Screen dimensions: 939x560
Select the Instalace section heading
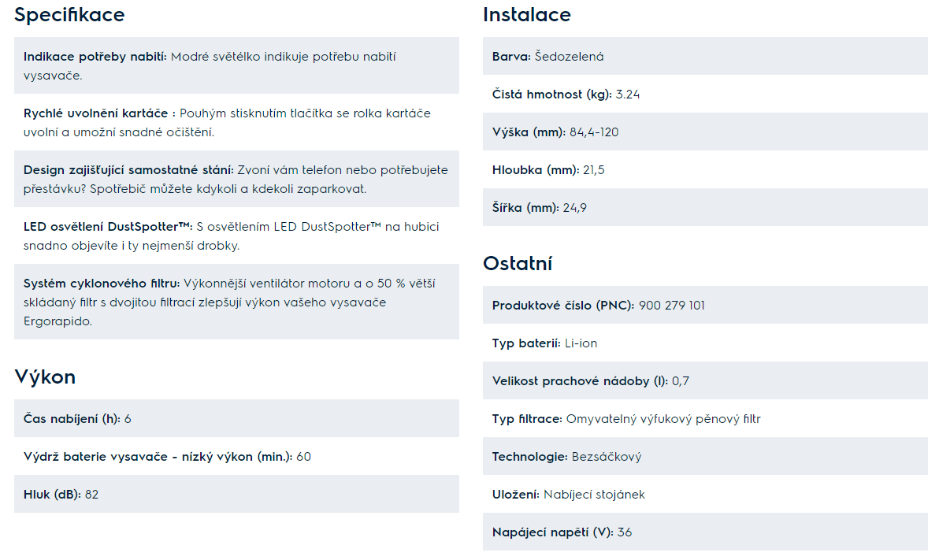(x=527, y=14)
